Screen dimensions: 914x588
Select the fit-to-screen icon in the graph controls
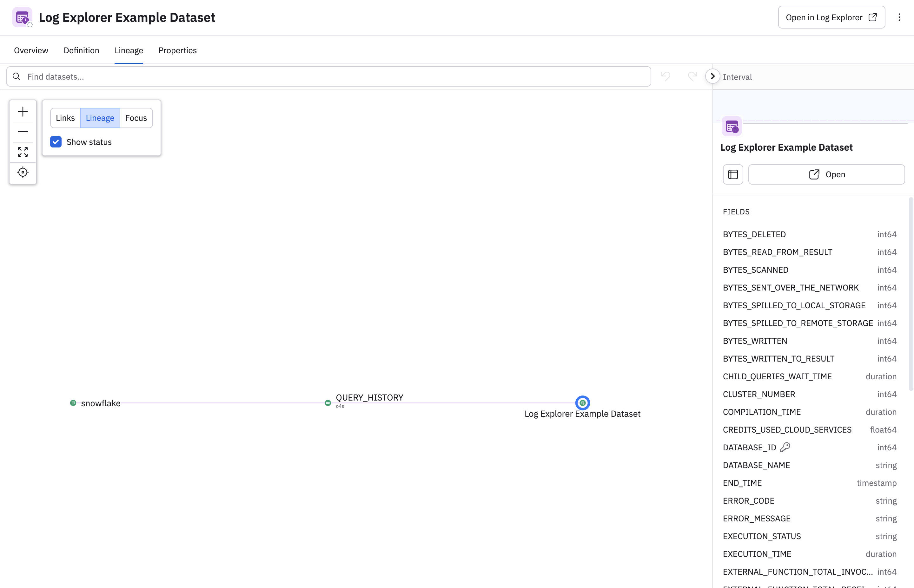click(x=23, y=152)
